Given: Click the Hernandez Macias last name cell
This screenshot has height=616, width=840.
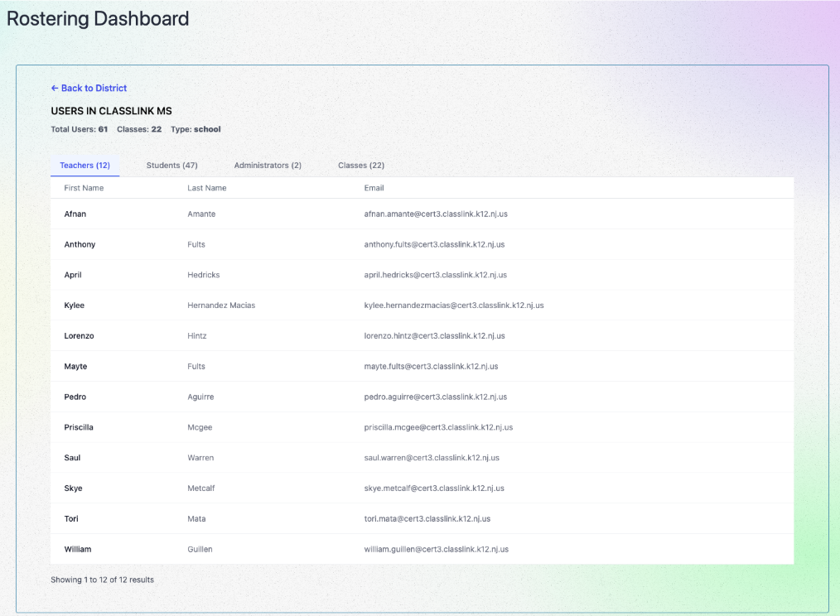Looking at the screenshot, I should [221, 306].
